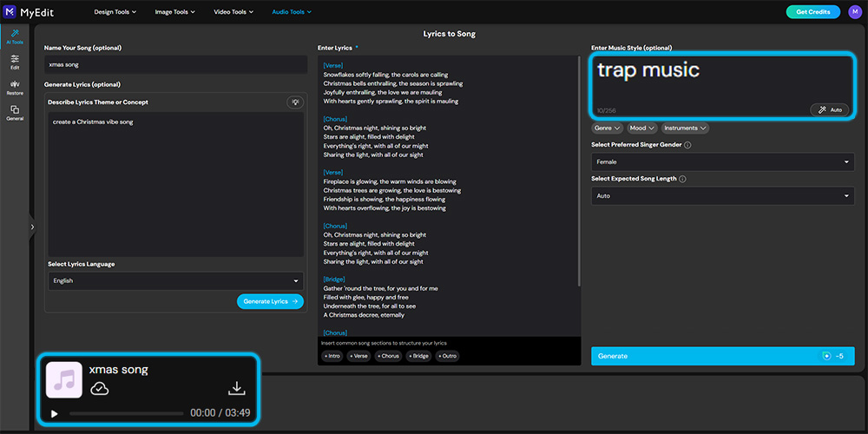Insert an Outro section tag
Image resolution: width=868 pixels, height=434 pixels.
click(447, 356)
